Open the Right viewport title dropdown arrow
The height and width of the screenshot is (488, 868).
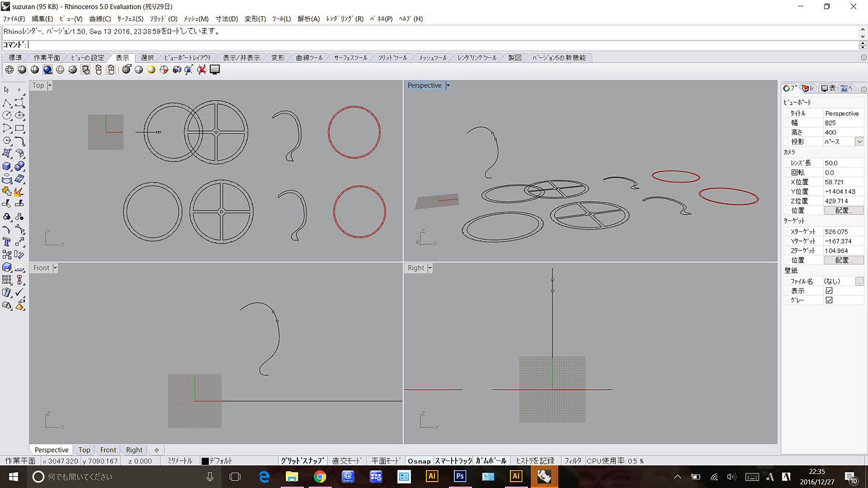coord(430,268)
